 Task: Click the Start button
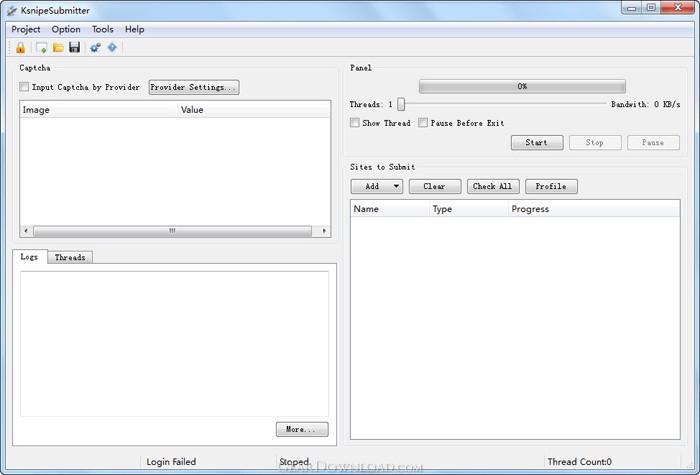tap(537, 142)
